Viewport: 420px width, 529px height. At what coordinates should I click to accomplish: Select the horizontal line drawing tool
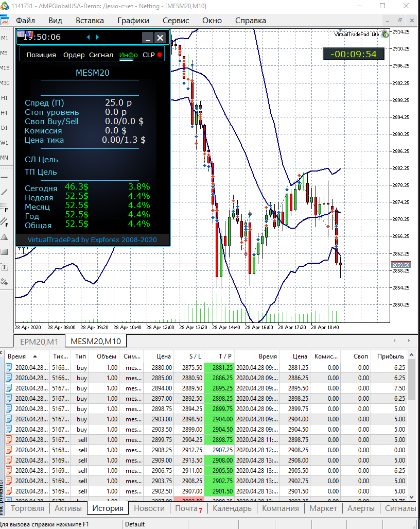pos(4,177)
